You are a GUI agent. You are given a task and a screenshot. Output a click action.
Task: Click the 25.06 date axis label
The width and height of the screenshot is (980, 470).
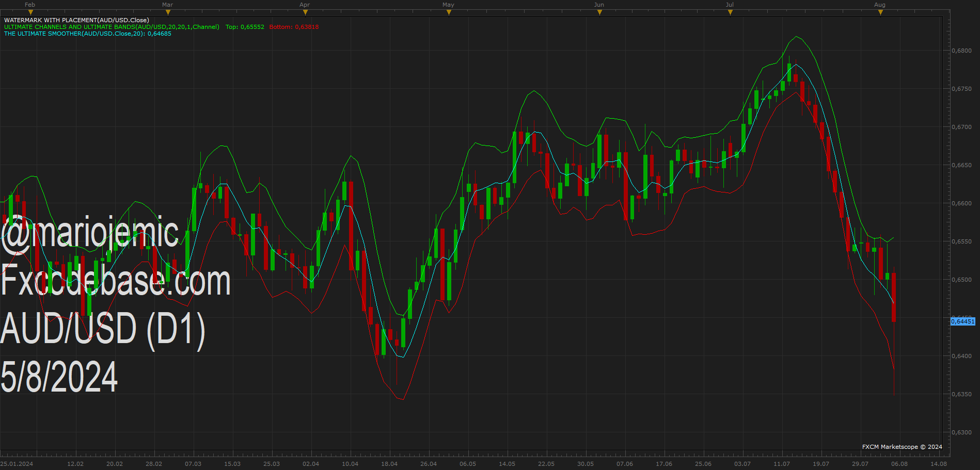[703, 464]
